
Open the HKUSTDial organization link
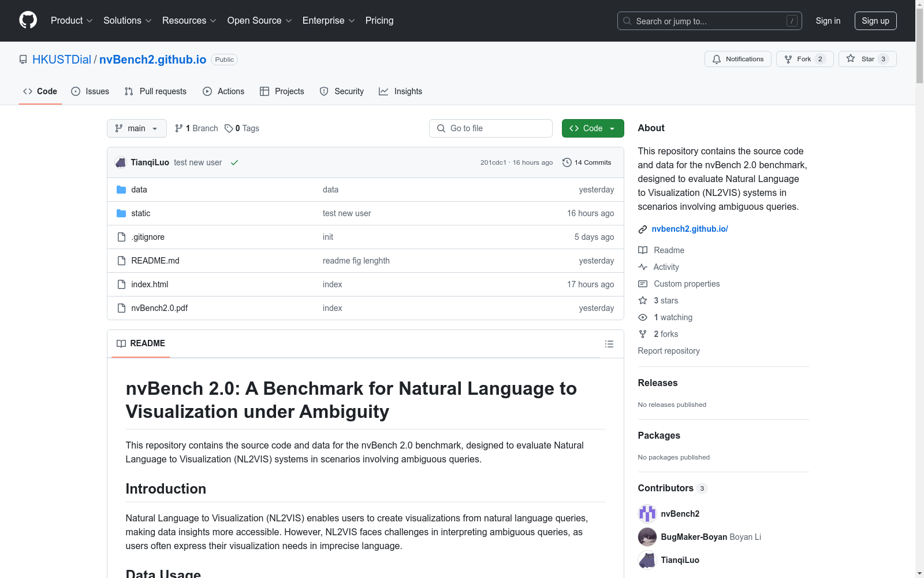(62, 60)
